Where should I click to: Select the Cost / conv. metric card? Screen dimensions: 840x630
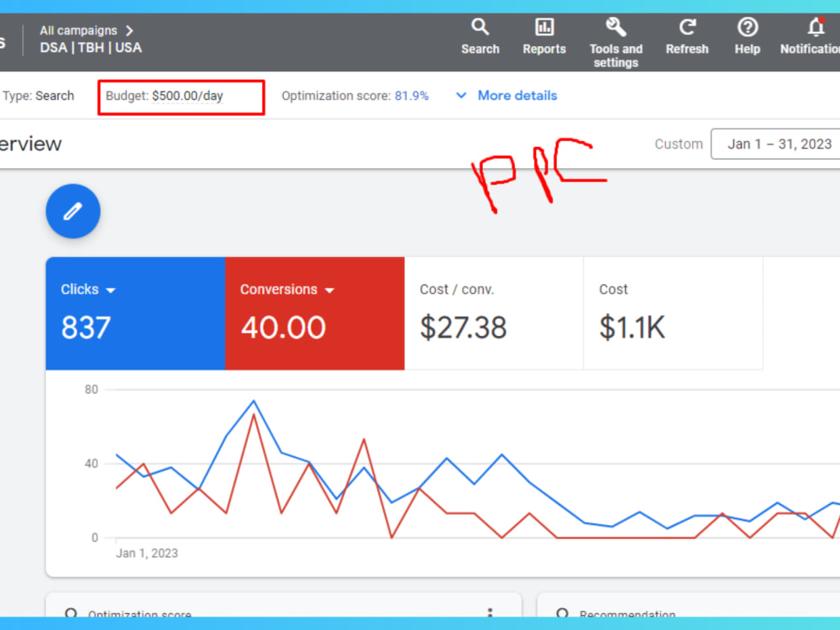[493, 313]
